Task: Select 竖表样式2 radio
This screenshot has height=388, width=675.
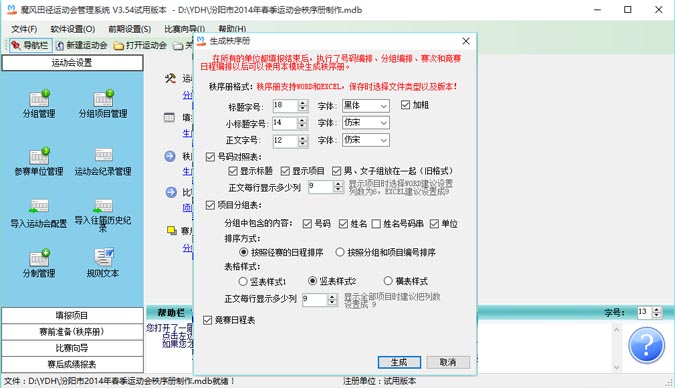Action: click(x=332, y=281)
